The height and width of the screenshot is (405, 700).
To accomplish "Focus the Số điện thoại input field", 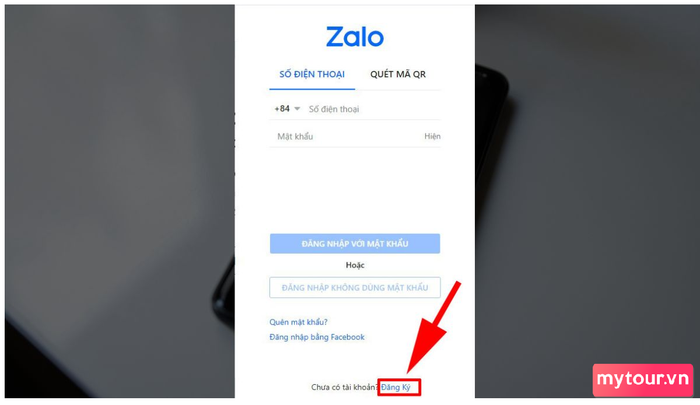I will click(374, 109).
